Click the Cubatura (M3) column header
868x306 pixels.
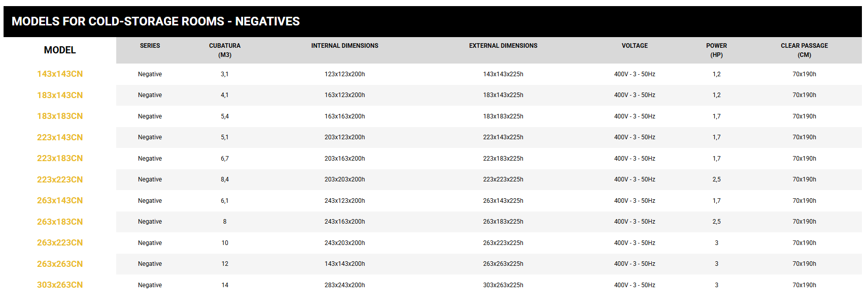[x=225, y=50]
